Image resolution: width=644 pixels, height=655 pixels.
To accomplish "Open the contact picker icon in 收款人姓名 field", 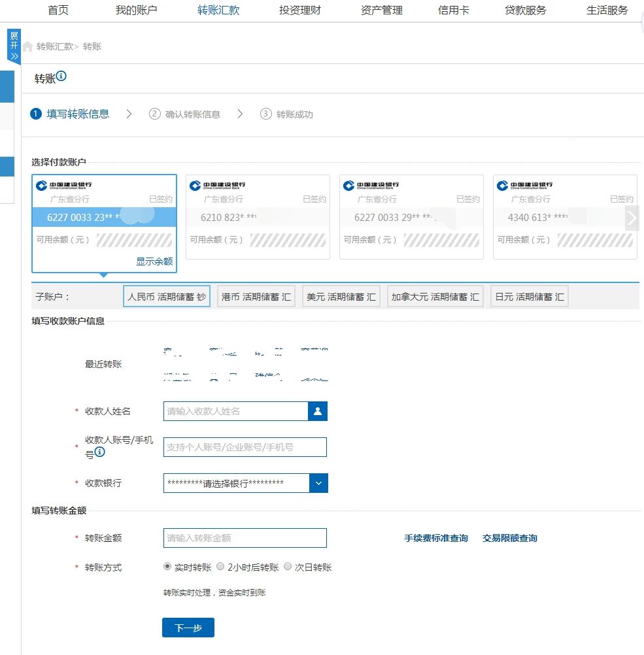I will (x=318, y=411).
